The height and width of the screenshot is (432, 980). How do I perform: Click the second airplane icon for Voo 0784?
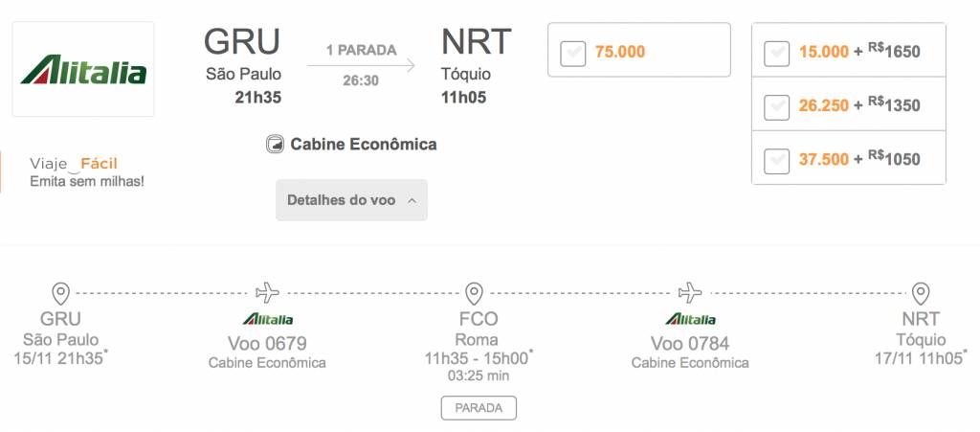690,292
